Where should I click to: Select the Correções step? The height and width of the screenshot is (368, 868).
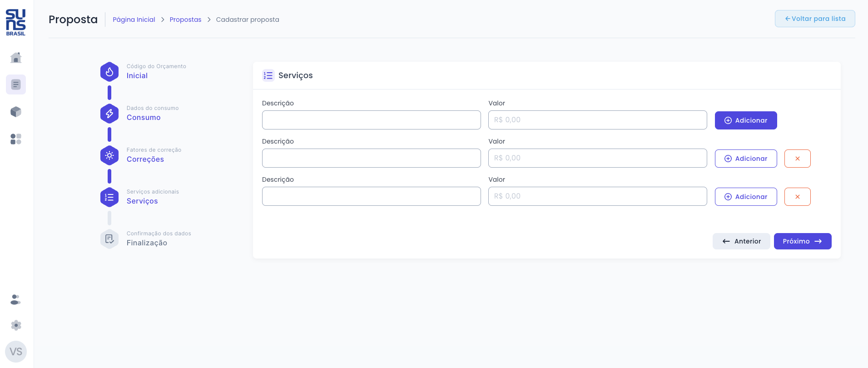[145, 159]
